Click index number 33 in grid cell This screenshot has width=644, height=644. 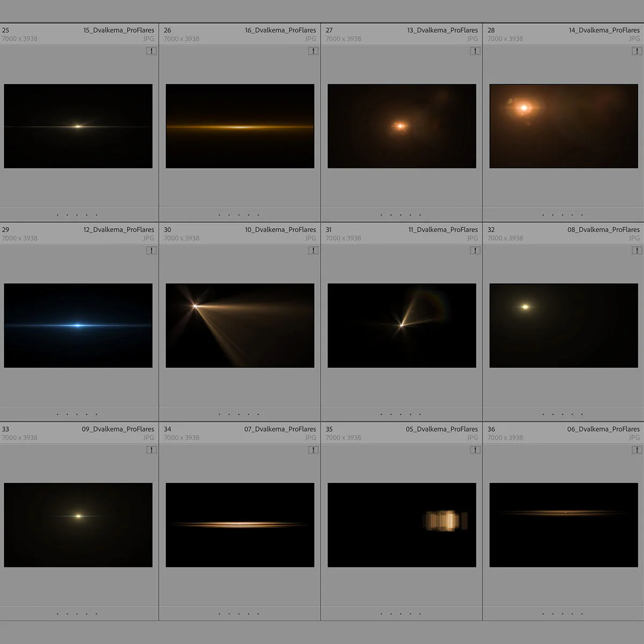point(5,429)
